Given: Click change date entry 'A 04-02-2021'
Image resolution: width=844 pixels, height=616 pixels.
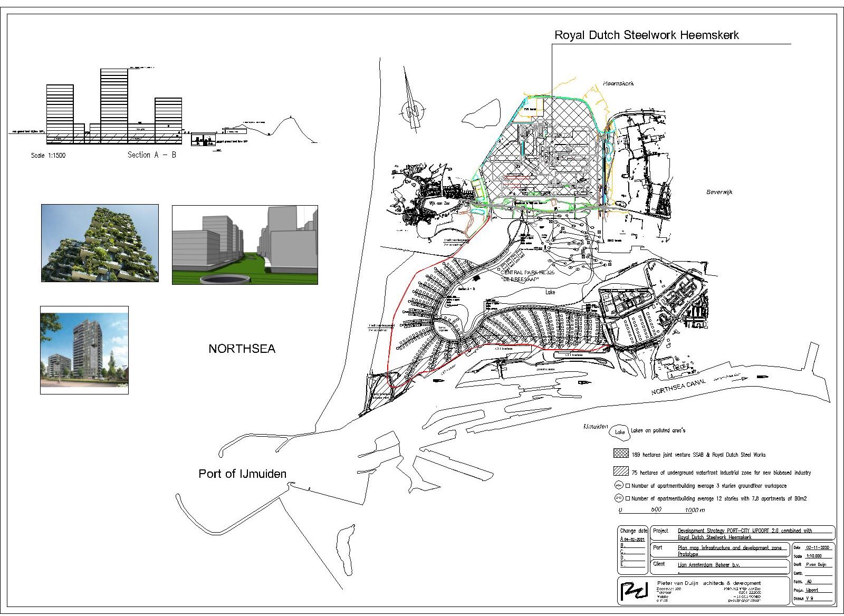Looking at the screenshot, I should click(x=632, y=539).
